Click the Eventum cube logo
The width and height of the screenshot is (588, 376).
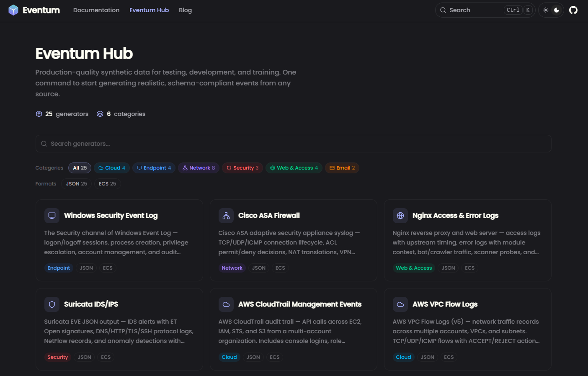tap(14, 10)
